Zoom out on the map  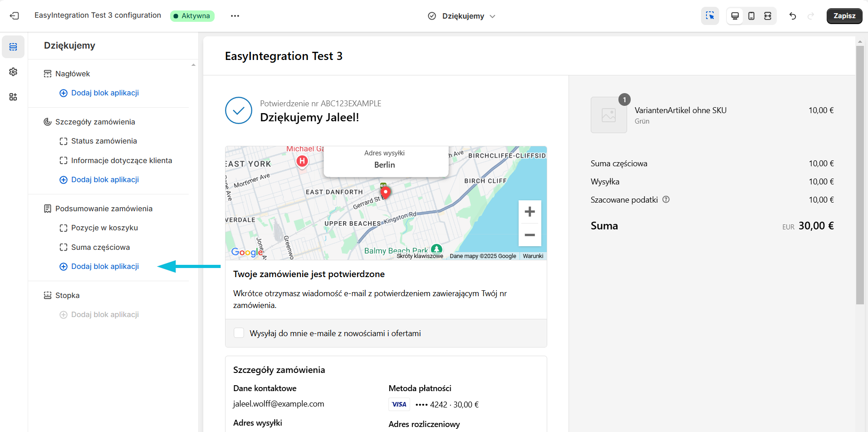click(x=530, y=235)
